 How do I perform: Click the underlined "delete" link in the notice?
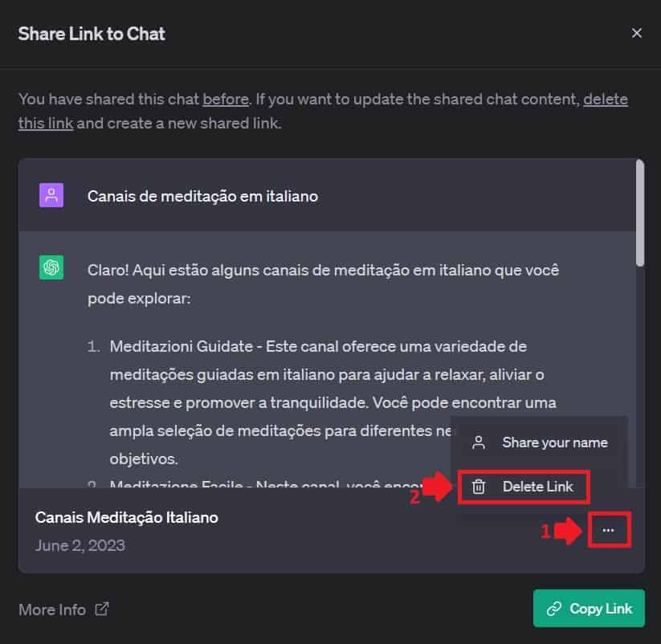tap(606, 100)
